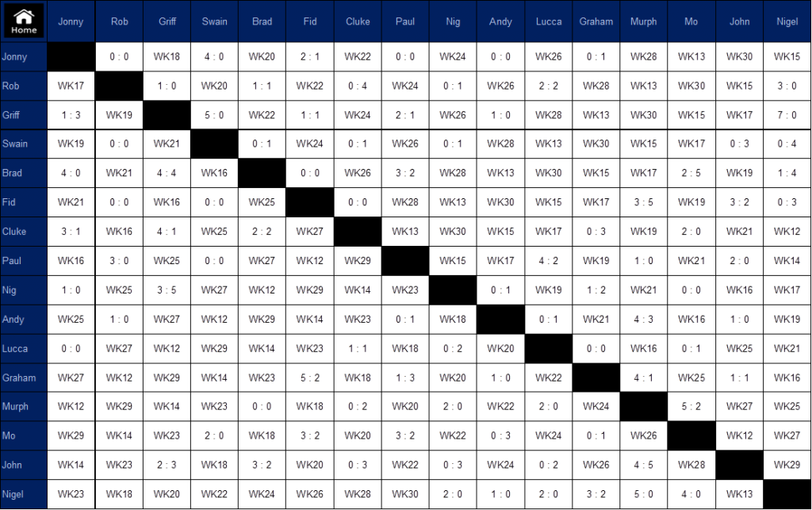
Task: Open the 0 : 4 score, Rob row, Cluke column
Action: pyautogui.click(x=358, y=86)
